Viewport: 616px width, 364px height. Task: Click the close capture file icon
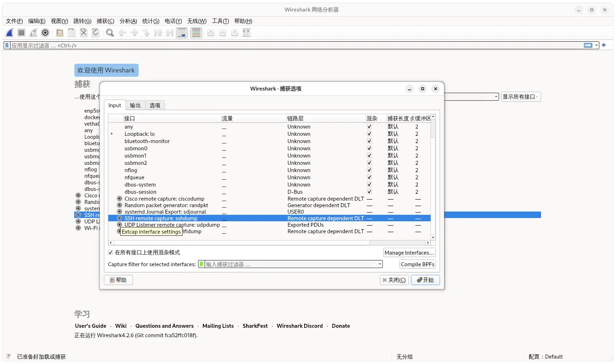[84, 33]
